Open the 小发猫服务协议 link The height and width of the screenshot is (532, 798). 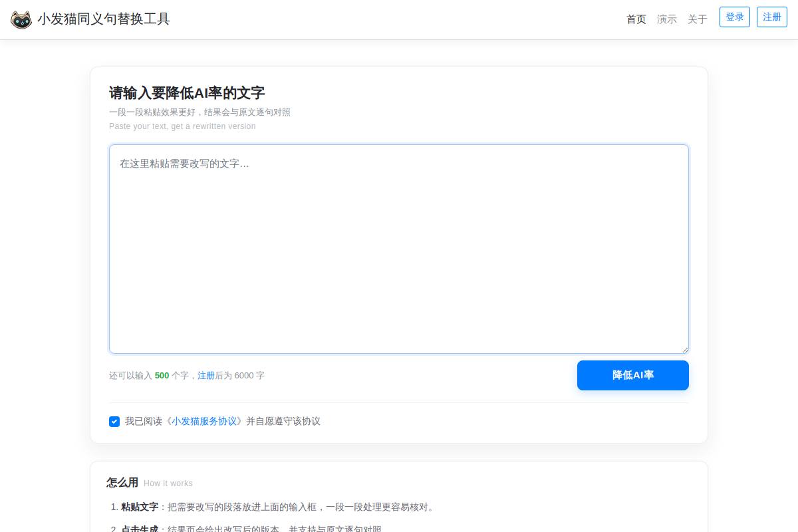click(x=205, y=422)
